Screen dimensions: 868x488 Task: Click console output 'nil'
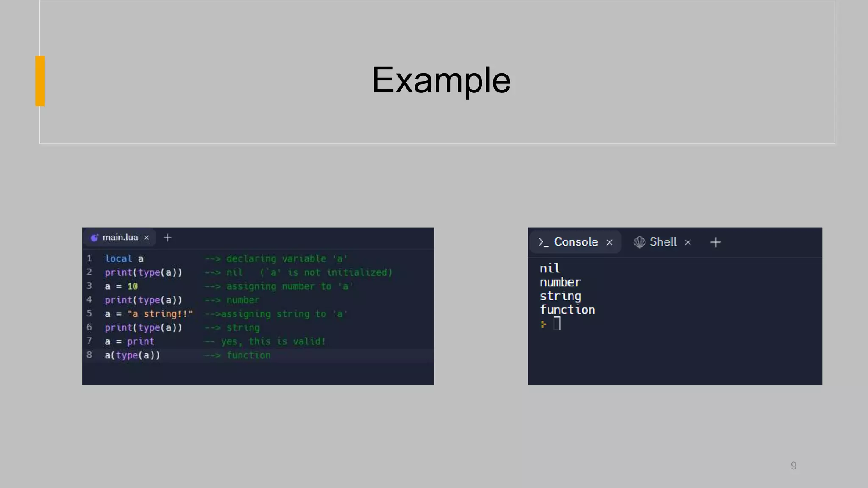[x=550, y=268]
